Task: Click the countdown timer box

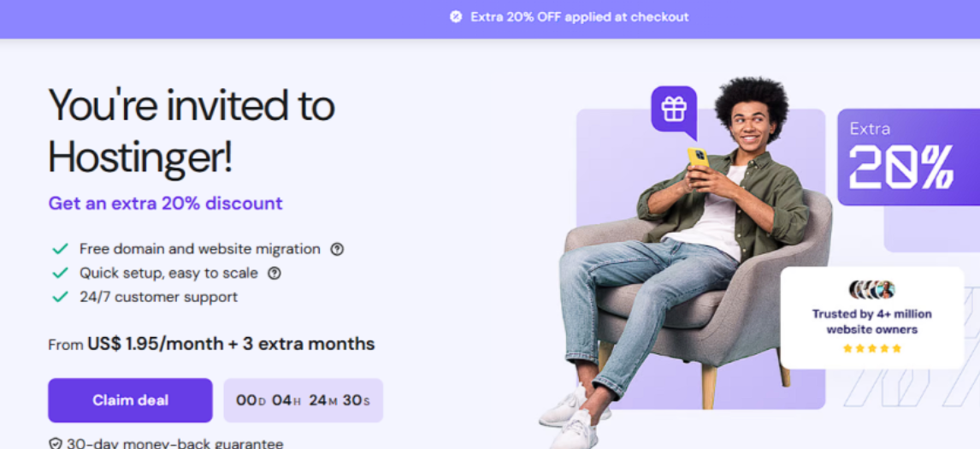Action: click(303, 400)
